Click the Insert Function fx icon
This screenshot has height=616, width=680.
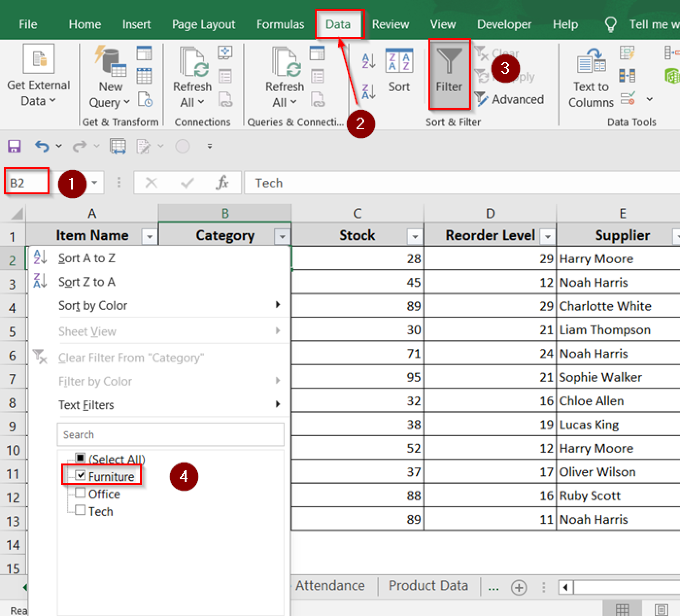click(x=221, y=183)
